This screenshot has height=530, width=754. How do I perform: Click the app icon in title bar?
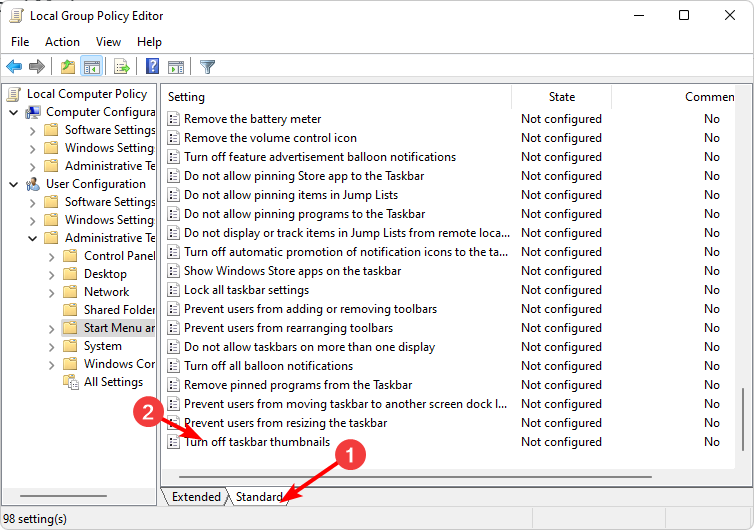[16, 16]
